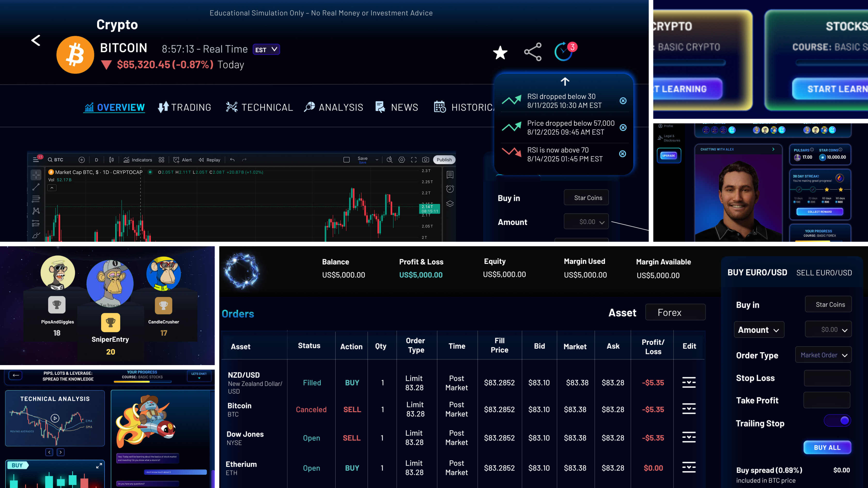Collapse alerts panel with up arrow
The image size is (868, 488).
(565, 81)
